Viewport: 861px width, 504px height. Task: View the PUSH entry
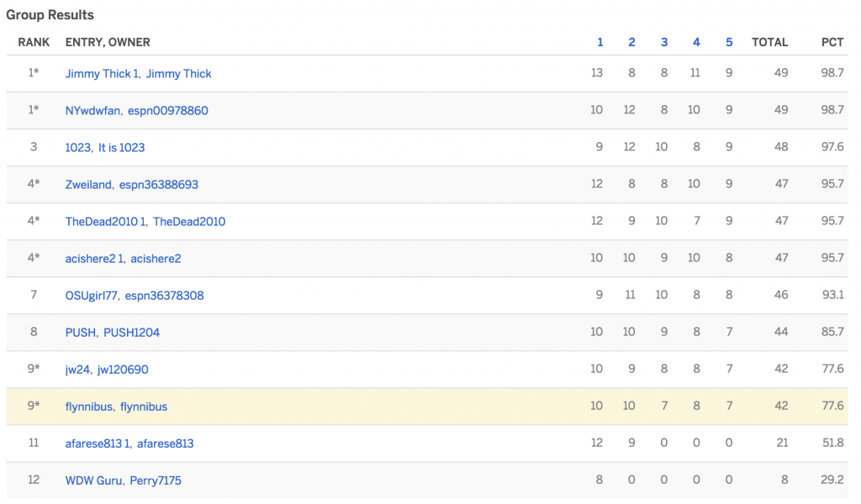click(x=81, y=333)
